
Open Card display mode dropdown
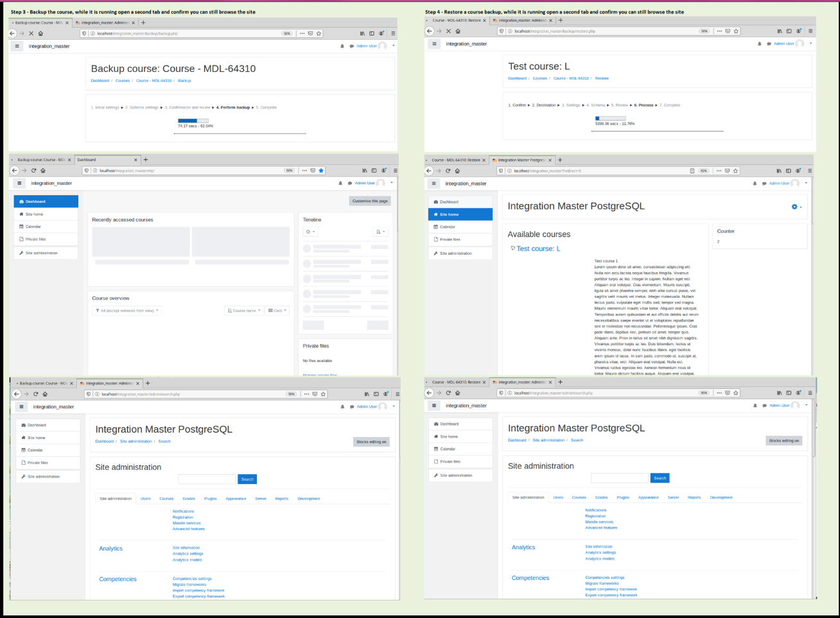[x=277, y=311]
